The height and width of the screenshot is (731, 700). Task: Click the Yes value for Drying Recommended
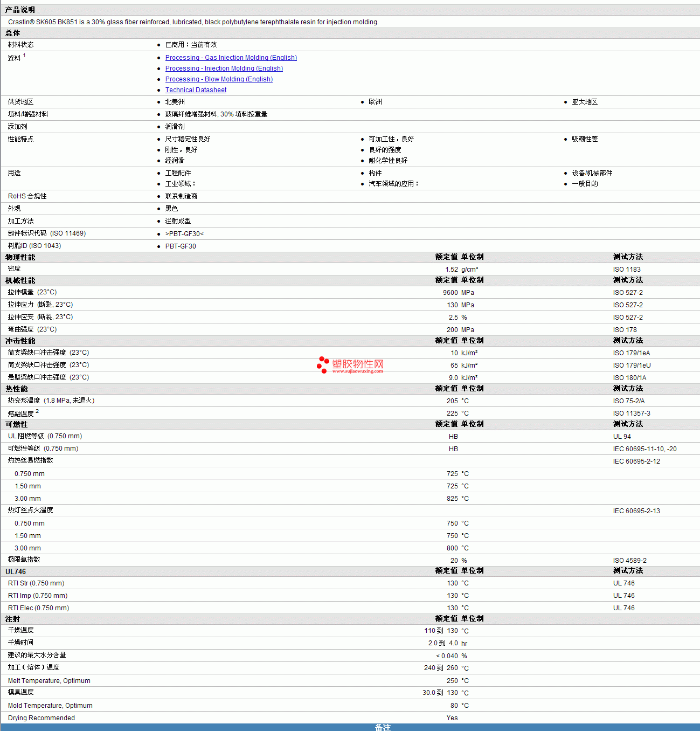pyautogui.click(x=452, y=718)
